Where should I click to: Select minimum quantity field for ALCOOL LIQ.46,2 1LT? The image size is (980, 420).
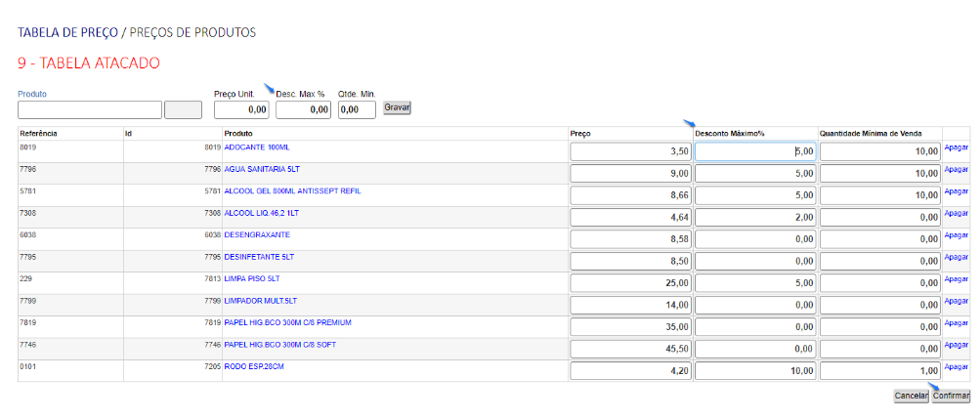click(879, 217)
